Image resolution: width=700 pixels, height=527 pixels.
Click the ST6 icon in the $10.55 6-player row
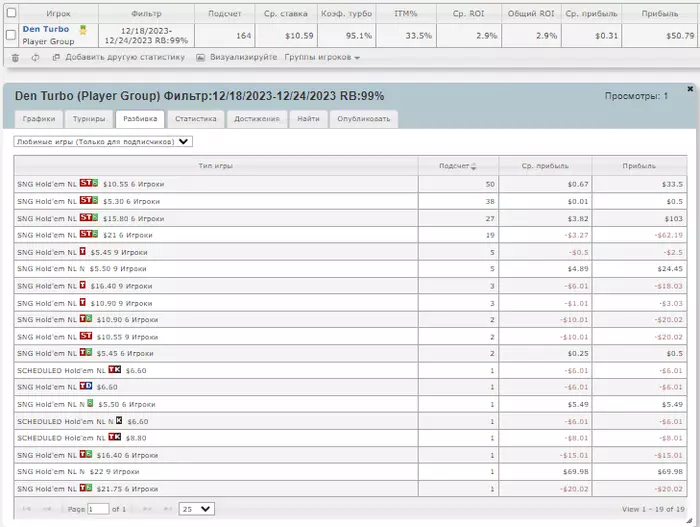[x=89, y=183]
